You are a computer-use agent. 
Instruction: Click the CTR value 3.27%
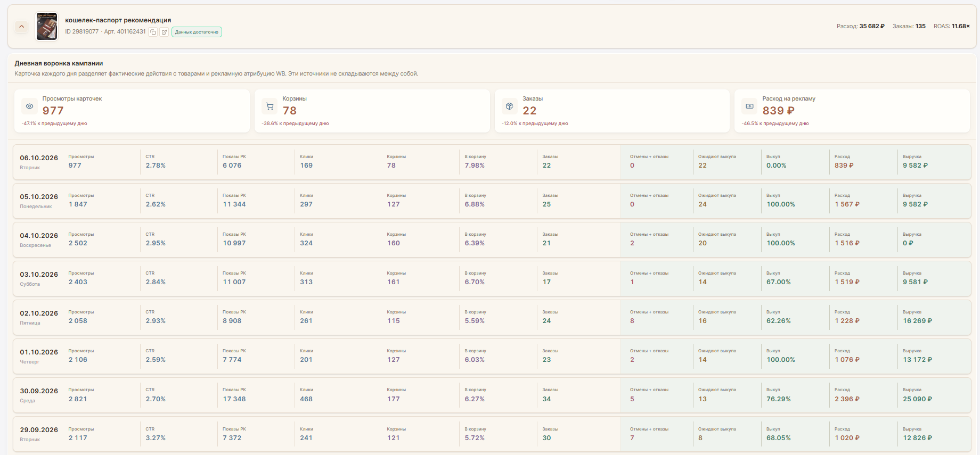tap(156, 438)
